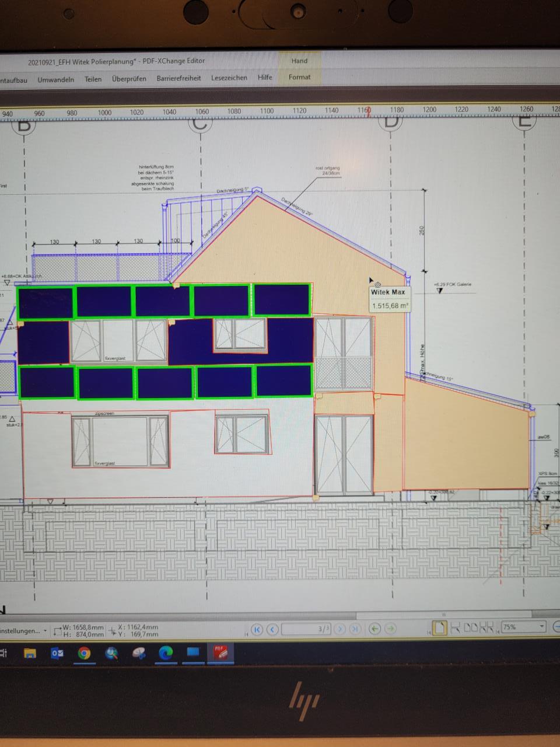Viewport: 560px width, 747px height.
Task: Click the Hand tool context header
Action: click(299, 61)
